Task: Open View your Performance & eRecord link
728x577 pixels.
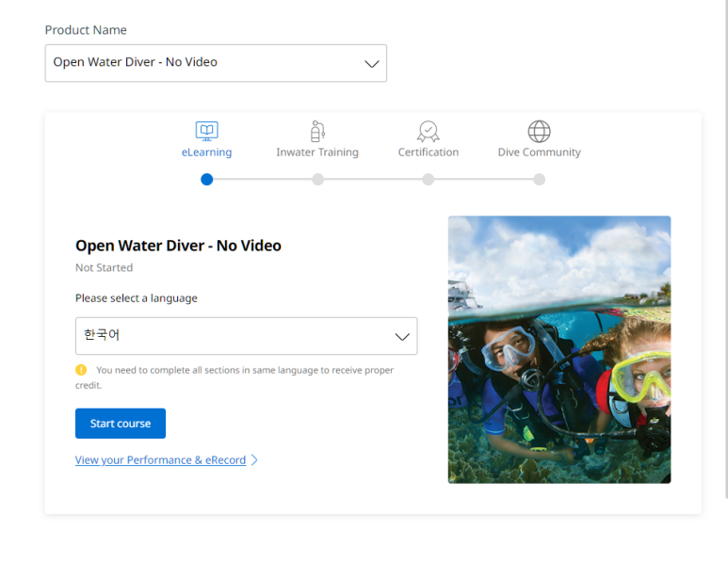Action: click(x=160, y=460)
